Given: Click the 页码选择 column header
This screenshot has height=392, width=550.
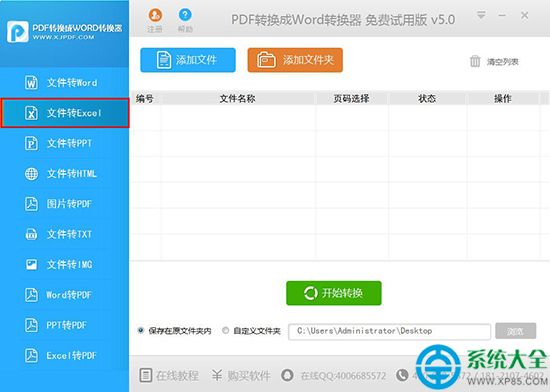Looking at the screenshot, I should pos(351,99).
